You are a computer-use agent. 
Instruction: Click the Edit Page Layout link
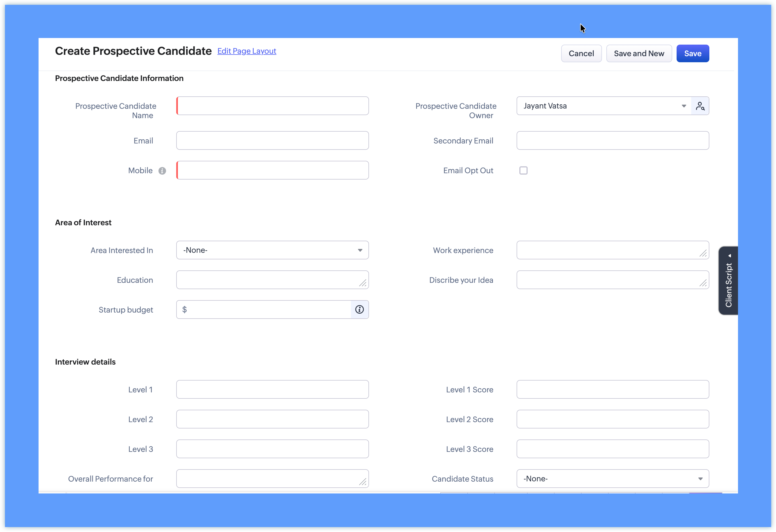tap(246, 51)
